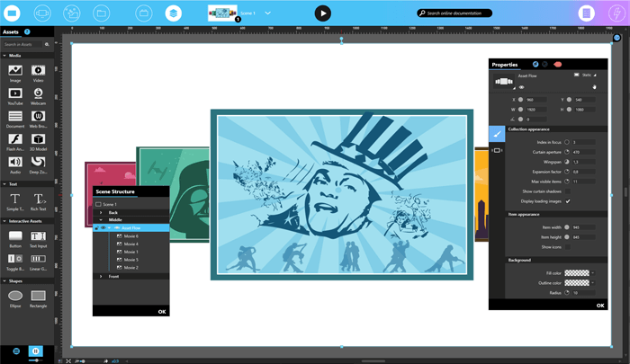
Task: Click the Assets help question mark
Action: 27,31
